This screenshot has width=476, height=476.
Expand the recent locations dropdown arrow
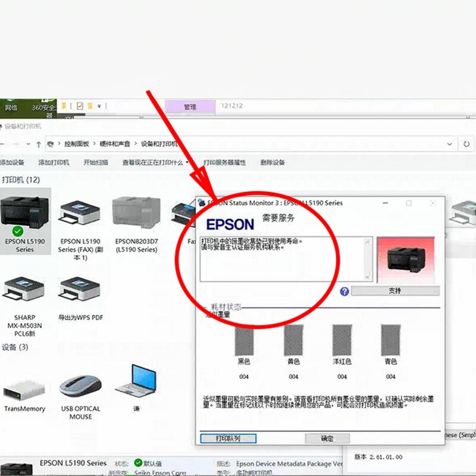click(28, 144)
